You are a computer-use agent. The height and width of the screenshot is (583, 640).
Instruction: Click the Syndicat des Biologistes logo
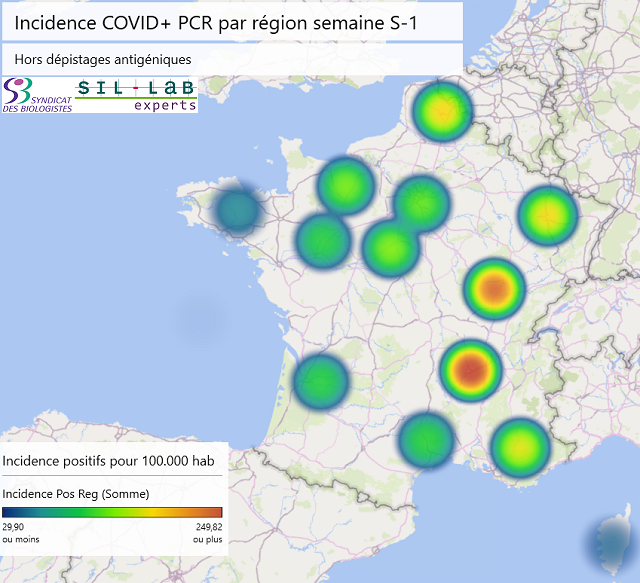click(x=38, y=95)
